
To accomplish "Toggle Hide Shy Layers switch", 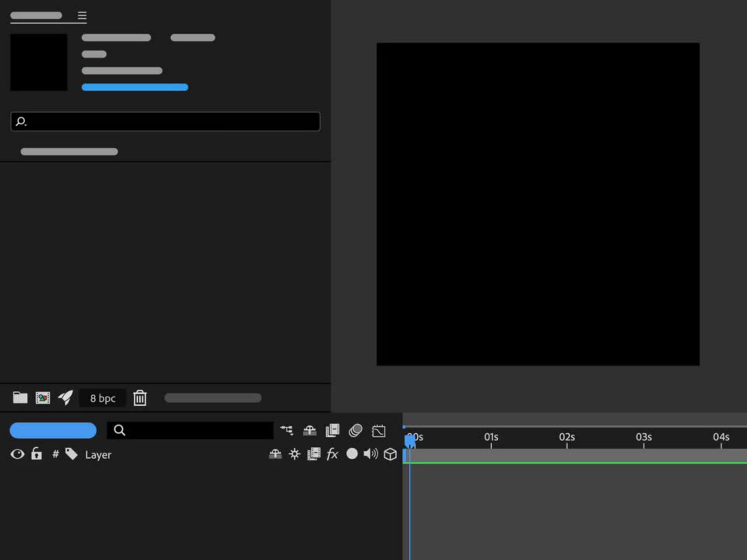I will pyautogui.click(x=310, y=430).
